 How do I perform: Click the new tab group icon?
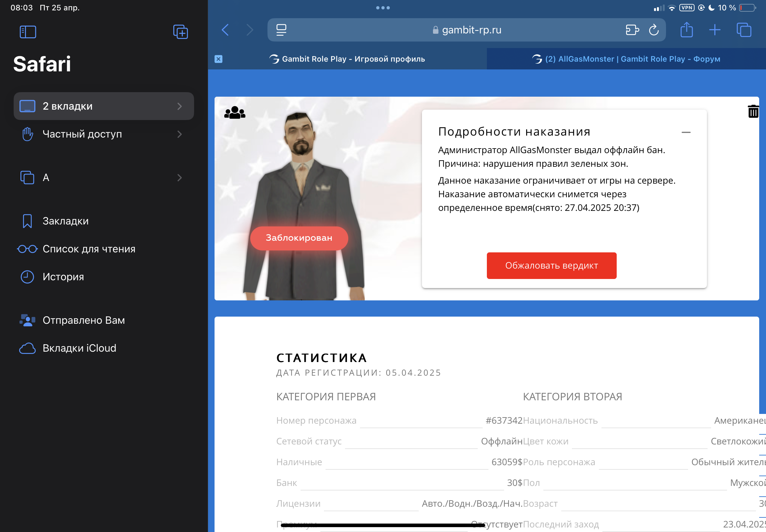tap(180, 32)
